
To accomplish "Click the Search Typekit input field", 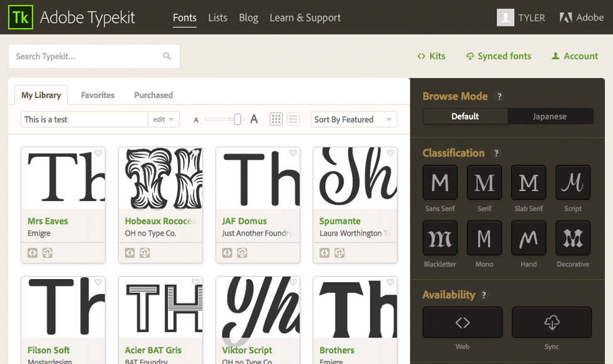I will (x=94, y=57).
